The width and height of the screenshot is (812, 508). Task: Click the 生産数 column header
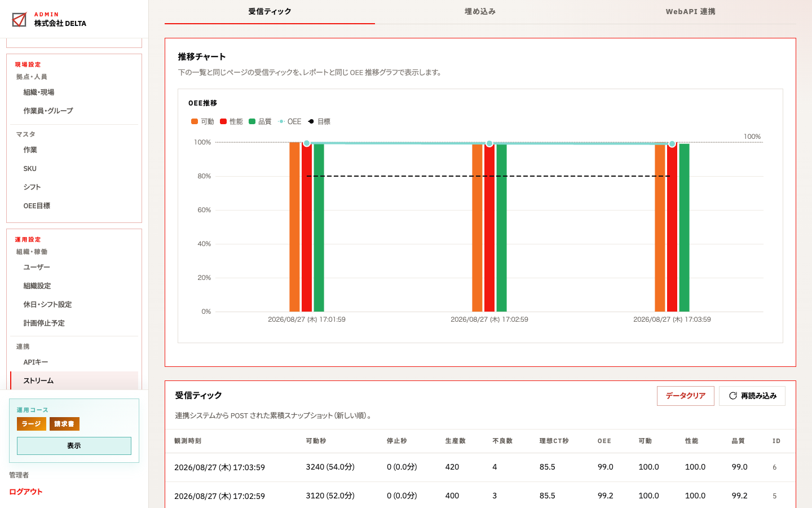click(x=456, y=441)
